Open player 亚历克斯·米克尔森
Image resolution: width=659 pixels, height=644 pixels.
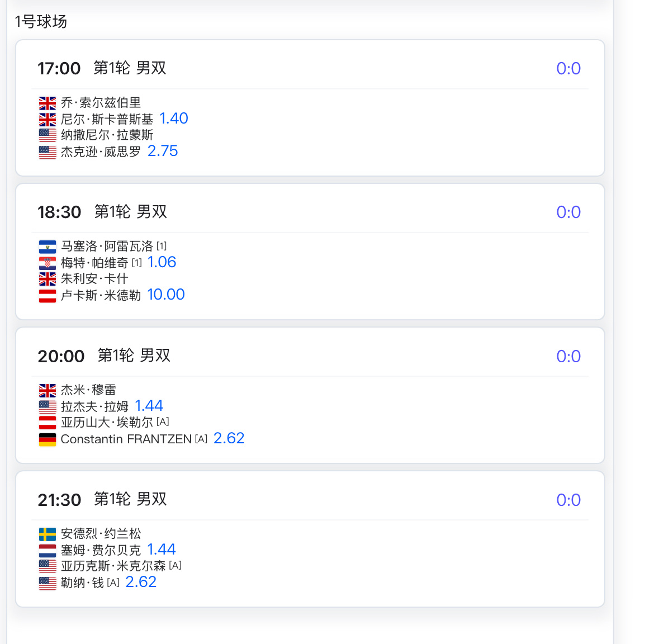(113, 566)
